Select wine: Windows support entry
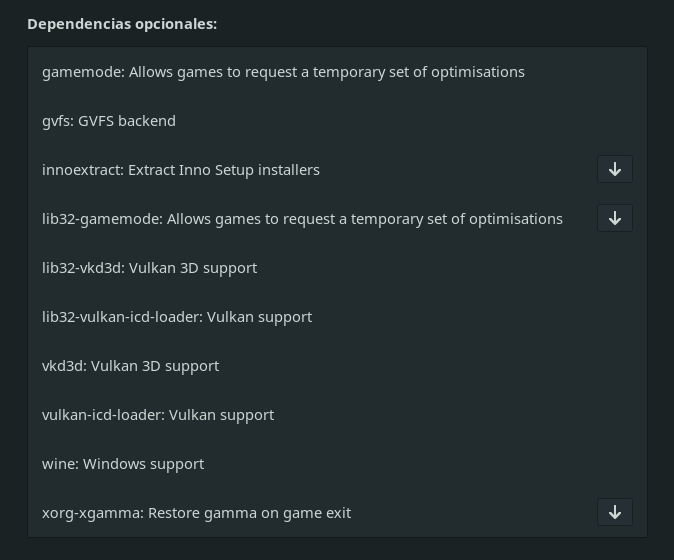Image resolution: width=674 pixels, height=560 pixels. (123, 464)
